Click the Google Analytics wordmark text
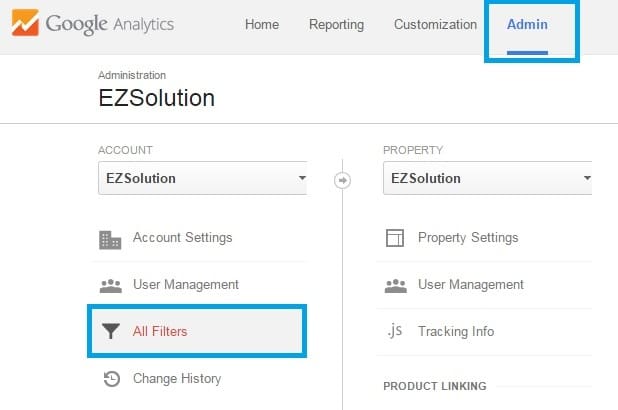618x410 pixels. (110, 24)
